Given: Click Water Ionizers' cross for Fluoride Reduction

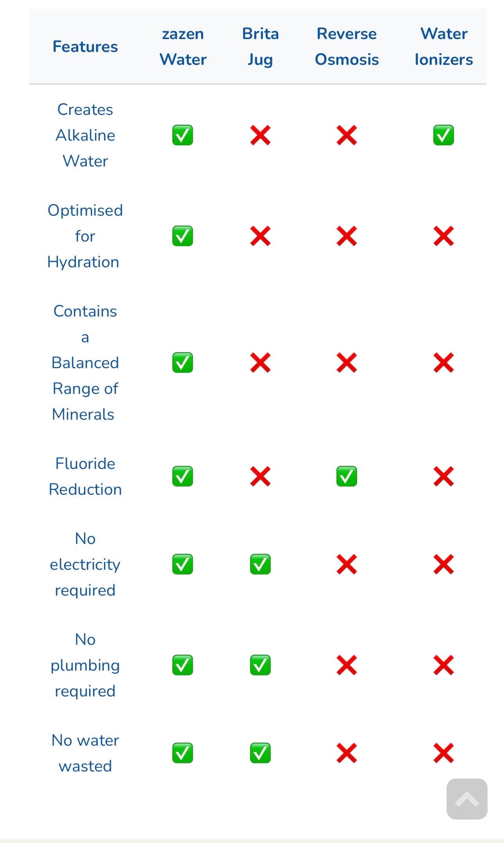Looking at the screenshot, I should [x=443, y=476].
